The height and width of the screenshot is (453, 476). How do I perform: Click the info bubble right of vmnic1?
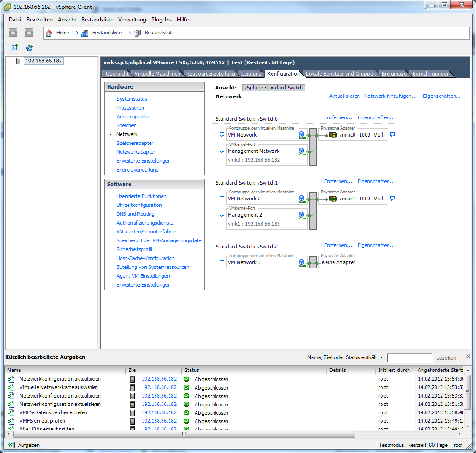pos(392,199)
